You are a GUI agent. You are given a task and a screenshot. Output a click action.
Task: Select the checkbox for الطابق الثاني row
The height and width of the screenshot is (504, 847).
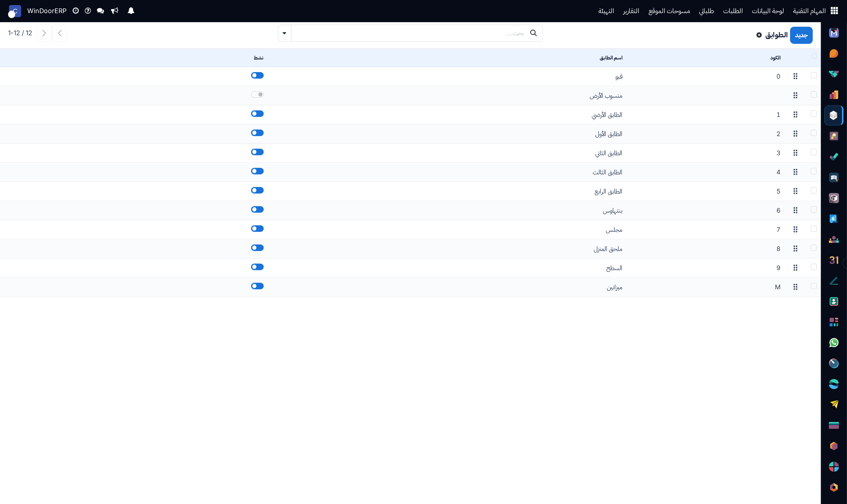813,152
